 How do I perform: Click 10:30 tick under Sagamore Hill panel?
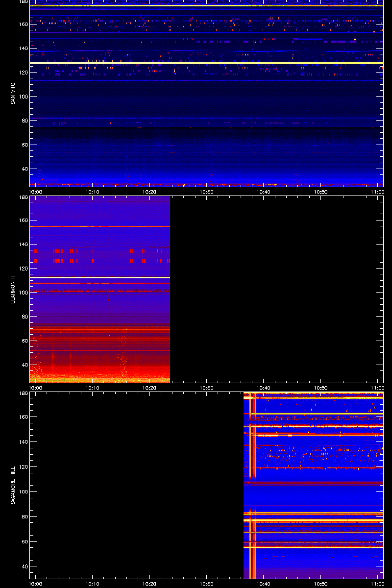[x=206, y=584]
